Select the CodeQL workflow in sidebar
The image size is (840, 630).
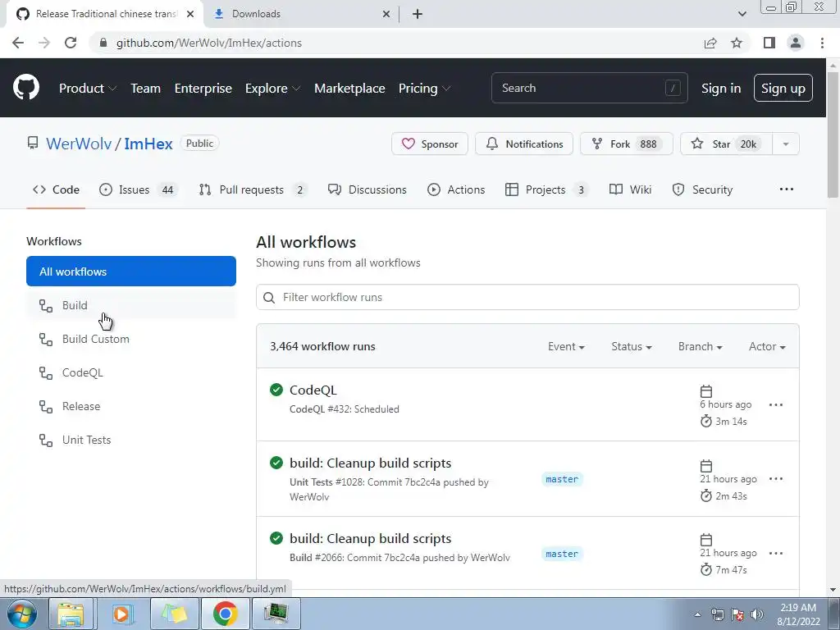131,373
